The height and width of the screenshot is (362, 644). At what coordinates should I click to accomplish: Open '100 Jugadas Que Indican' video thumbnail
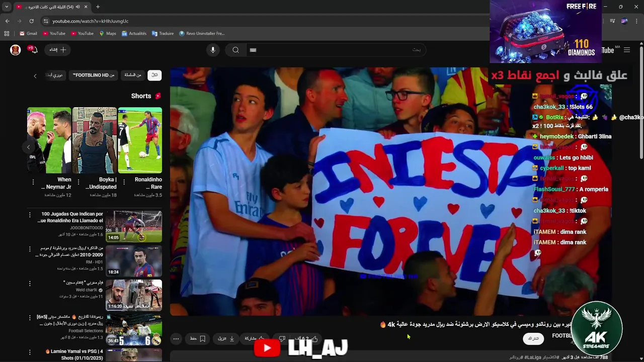[134, 226]
